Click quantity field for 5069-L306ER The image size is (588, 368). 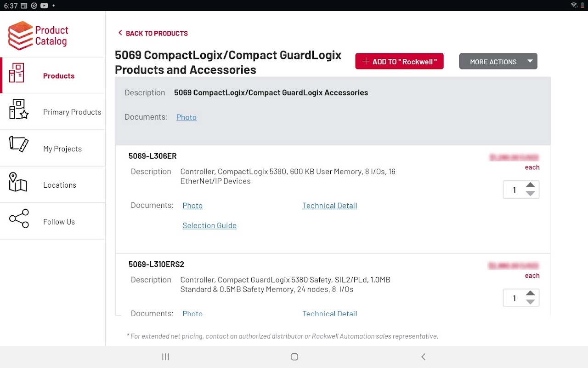[x=514, y=190]
